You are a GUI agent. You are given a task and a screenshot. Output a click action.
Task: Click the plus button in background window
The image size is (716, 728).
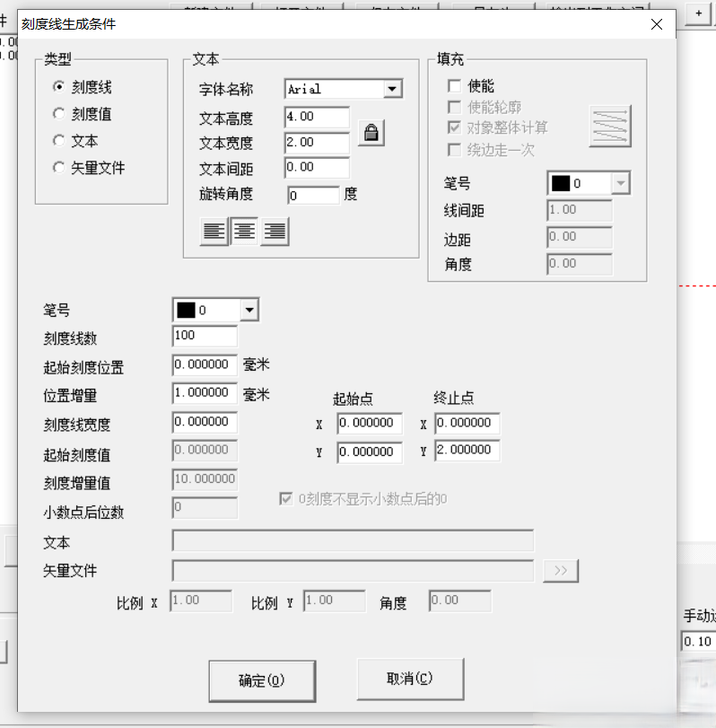tap(699, 14)
